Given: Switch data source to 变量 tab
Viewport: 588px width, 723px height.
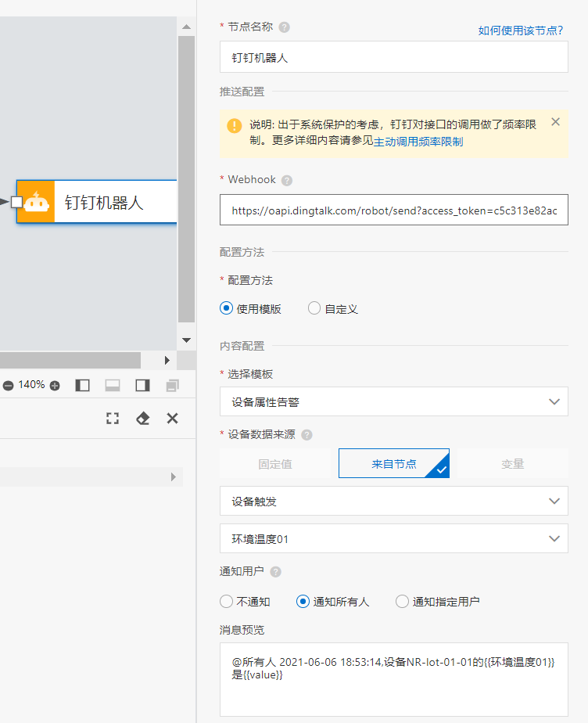Looking at the screenshot, I should pos(513,463).
